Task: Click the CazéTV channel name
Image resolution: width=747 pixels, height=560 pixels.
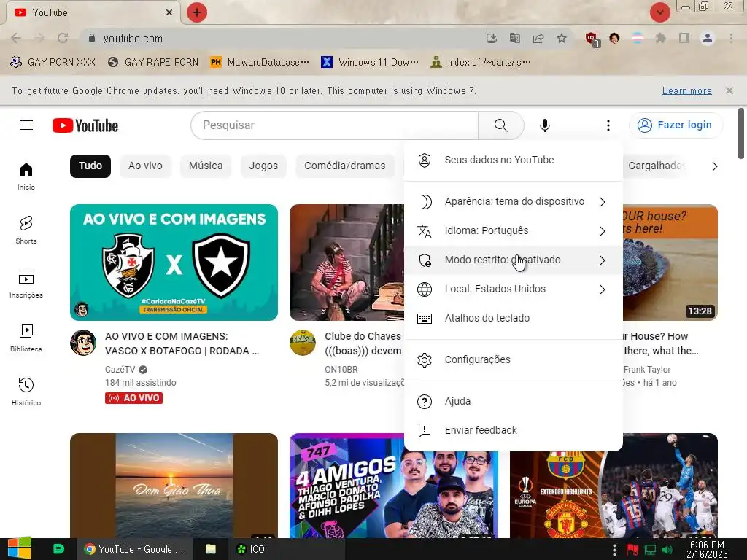Action: (x=120, y=370)
